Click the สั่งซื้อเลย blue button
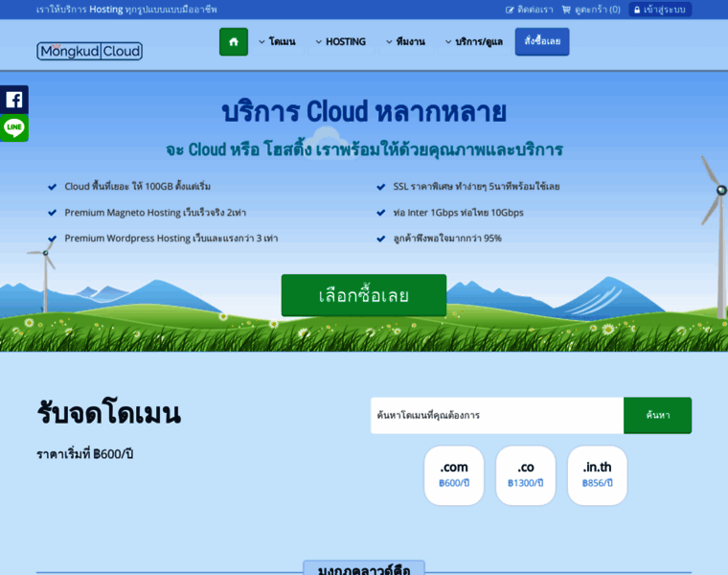728x575 pixels. coord(542,42)
